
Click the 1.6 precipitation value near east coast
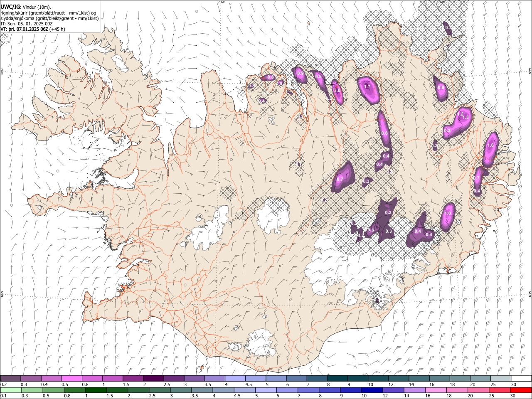(490, 145)
